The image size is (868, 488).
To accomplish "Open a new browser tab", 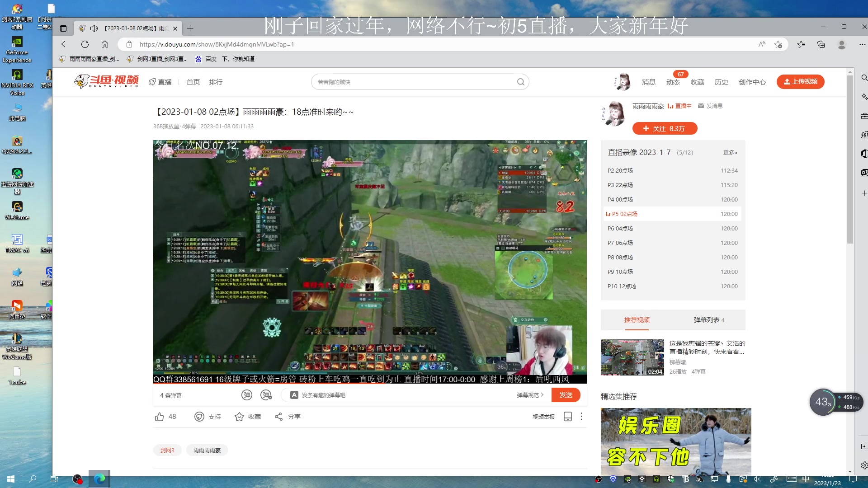I will (190, 28).
